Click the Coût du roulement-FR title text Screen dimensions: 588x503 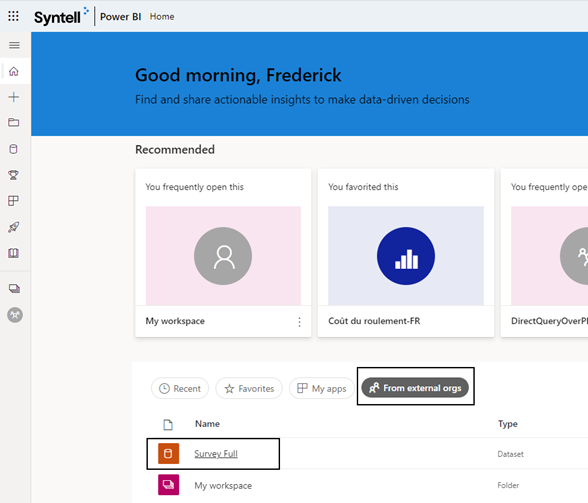pos(374,321)
